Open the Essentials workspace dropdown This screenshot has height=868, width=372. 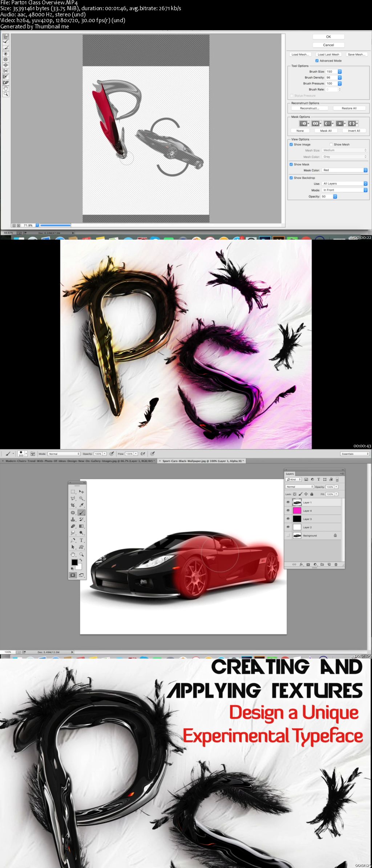click(355, 454)
